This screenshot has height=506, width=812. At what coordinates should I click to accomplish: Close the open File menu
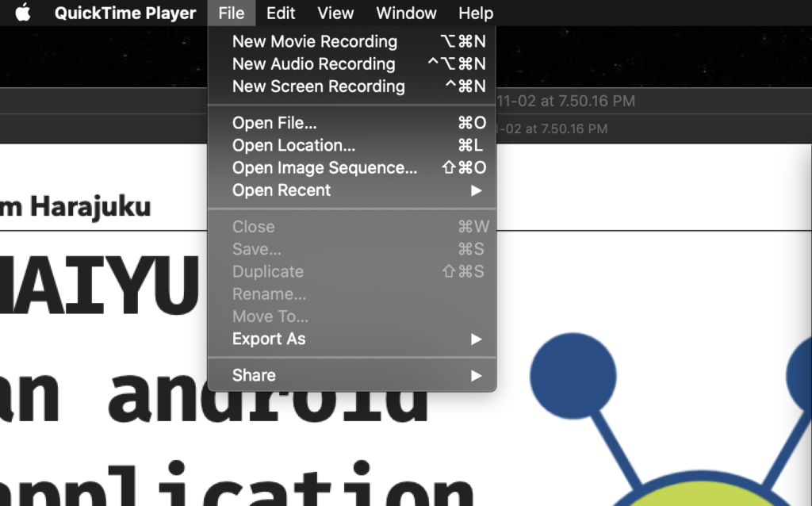click(232, 13)
